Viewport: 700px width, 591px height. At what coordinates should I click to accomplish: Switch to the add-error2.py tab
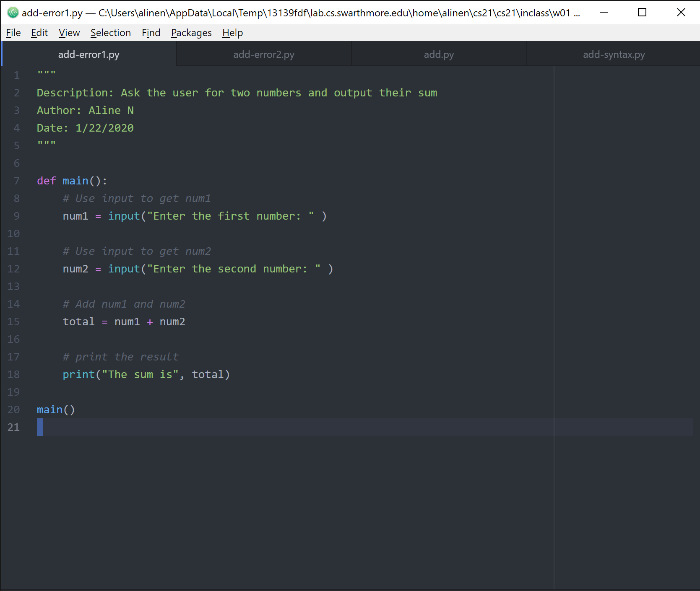(x=264, y=54)
